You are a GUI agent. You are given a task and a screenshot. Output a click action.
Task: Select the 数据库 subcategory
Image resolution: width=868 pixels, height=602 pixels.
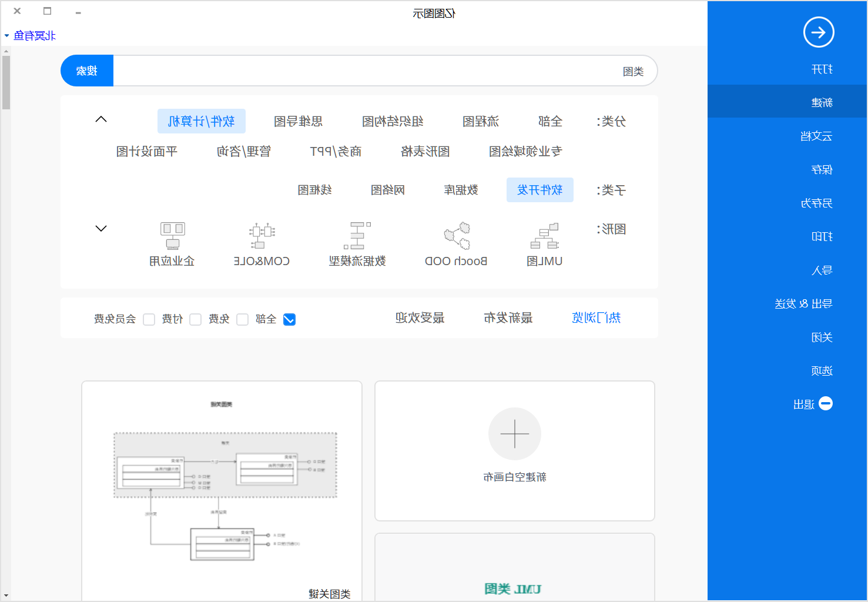click(x=461, y=190)
